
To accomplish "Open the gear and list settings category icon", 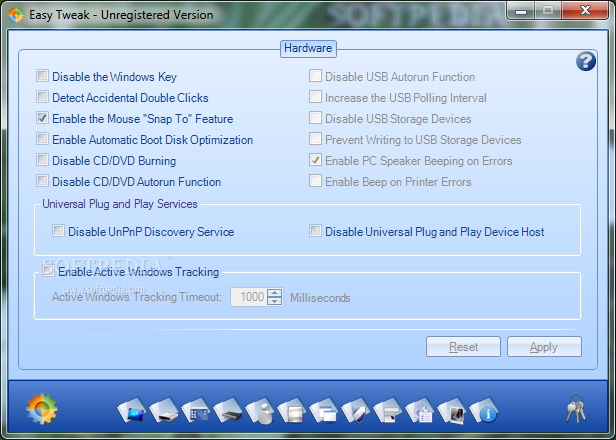I will click(x=421, y=411).
